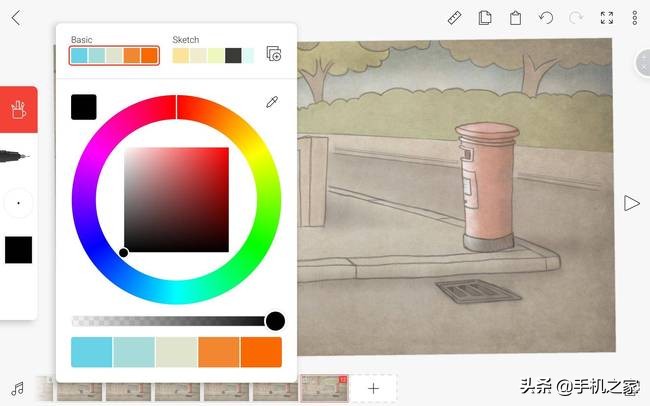Undo the last stroke
The width and height of the screenshot is (650, 406).
pyautogui.click(x=545, y=18)
